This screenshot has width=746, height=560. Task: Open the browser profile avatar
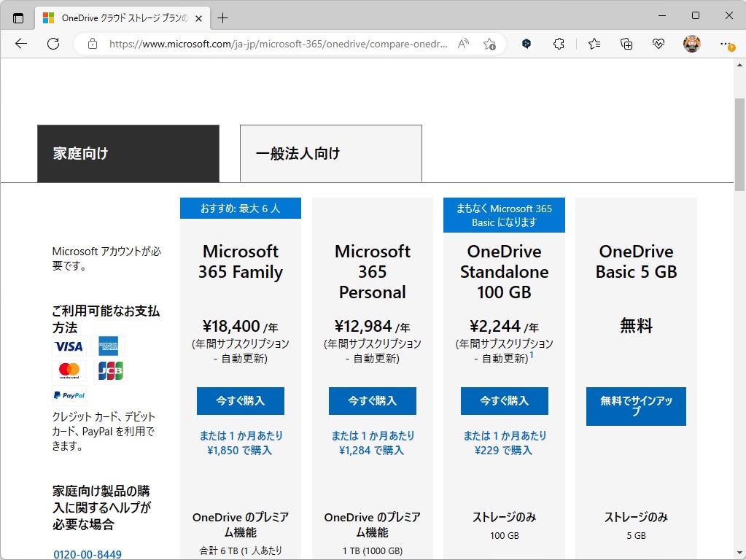pyautogui.click(x=691, y=44)
